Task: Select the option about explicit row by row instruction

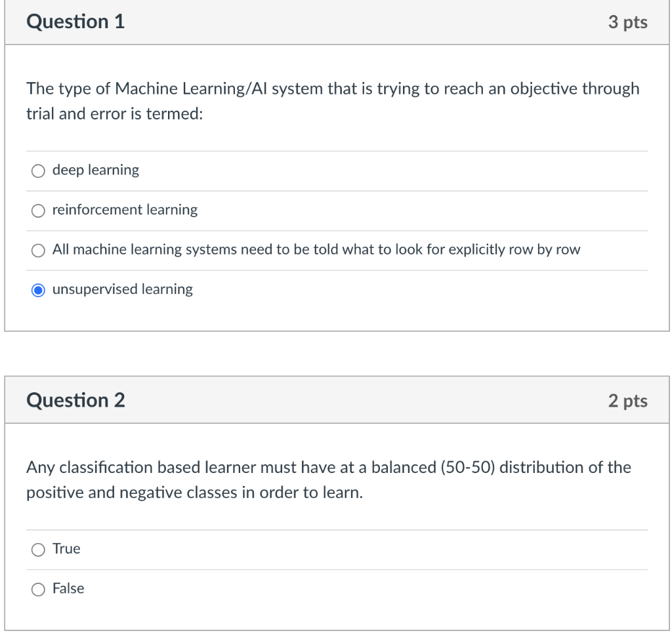Action: pyautogui.click(x=37, y=251)
